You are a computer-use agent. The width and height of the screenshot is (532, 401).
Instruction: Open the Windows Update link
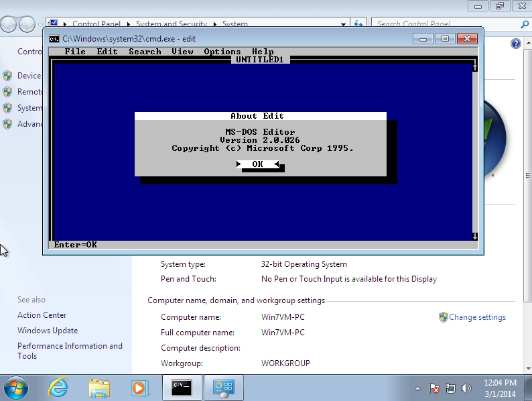point(48,331)
